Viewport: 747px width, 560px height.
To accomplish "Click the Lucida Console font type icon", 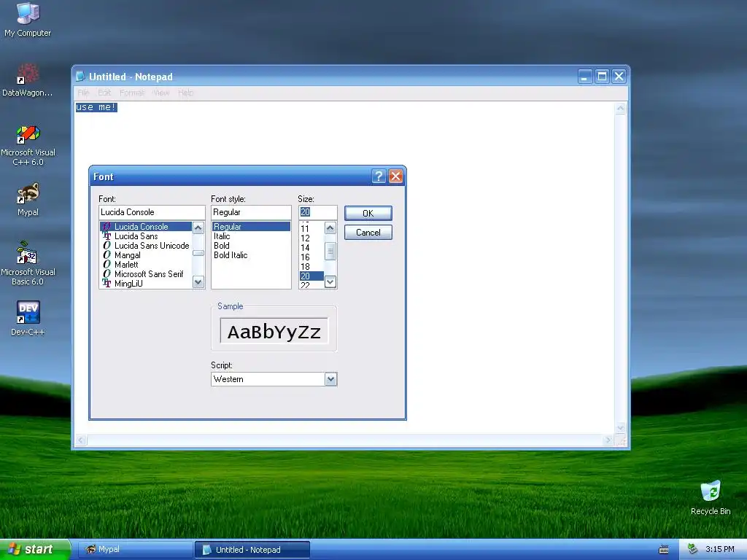I will click(107, 227).
